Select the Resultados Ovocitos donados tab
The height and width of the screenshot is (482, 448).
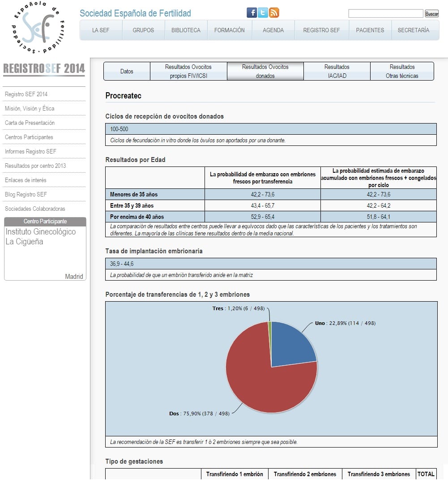tap(265, 71)
